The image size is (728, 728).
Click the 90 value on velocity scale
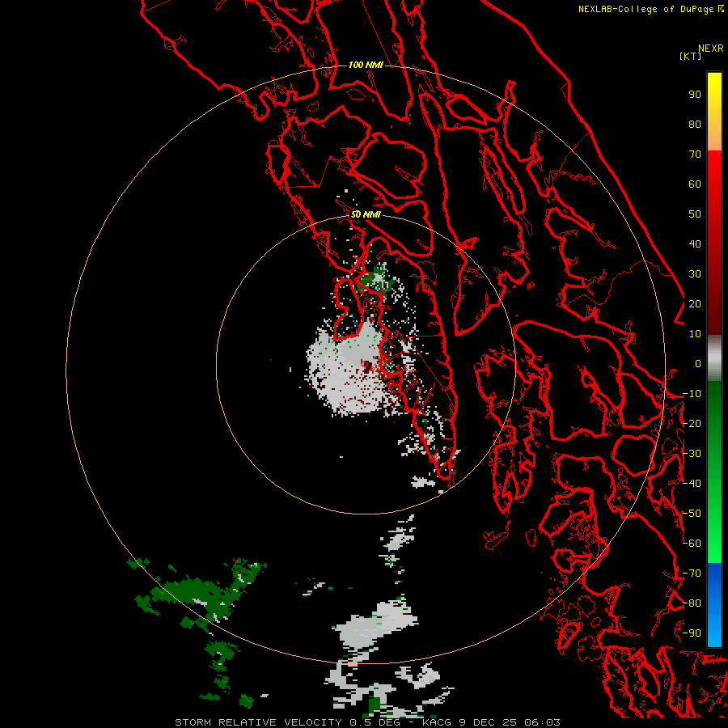tap(695, 95)
